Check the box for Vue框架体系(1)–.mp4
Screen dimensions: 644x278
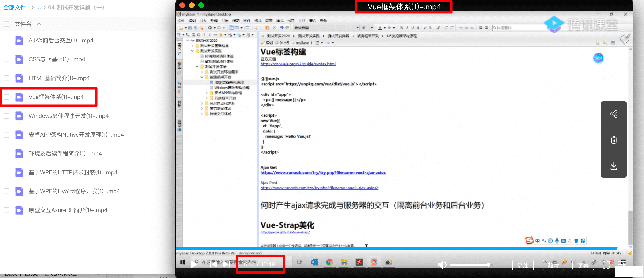[x=7, y=97]
